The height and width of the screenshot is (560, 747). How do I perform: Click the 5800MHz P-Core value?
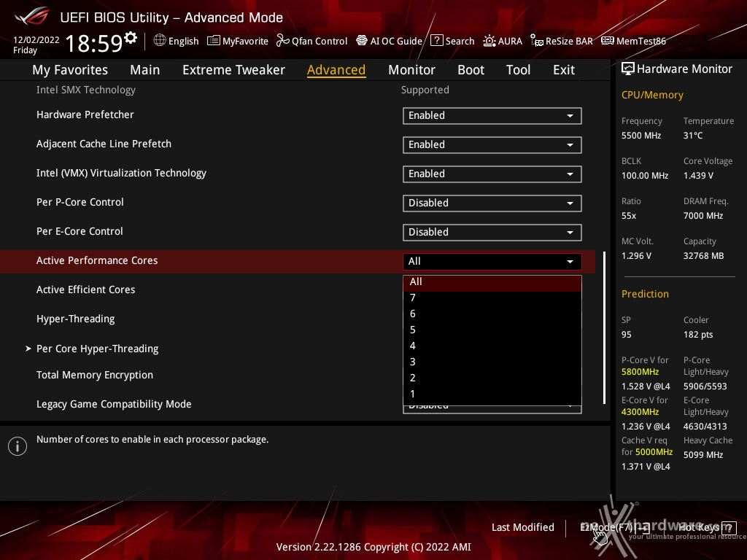(640, 372)
